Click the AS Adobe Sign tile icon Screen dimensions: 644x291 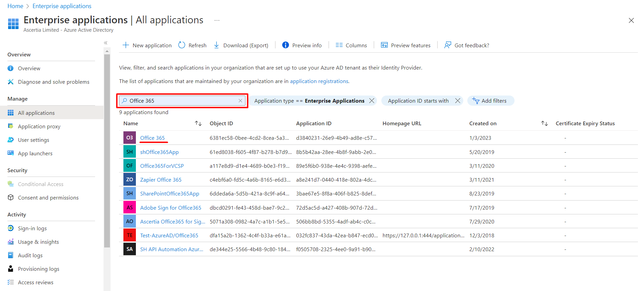pos(129,208)
